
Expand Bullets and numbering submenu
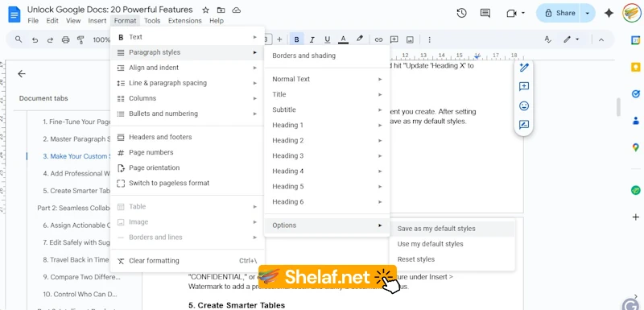coord(188,114)
